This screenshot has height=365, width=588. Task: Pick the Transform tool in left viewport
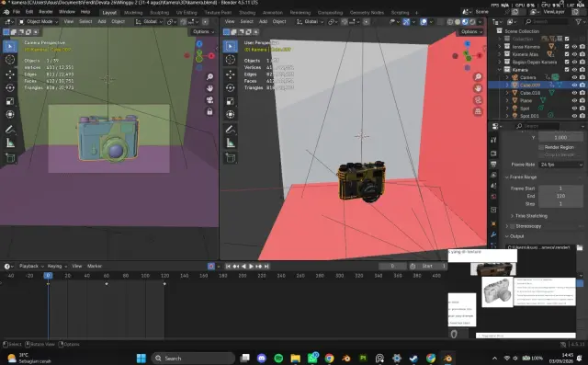(10, 114)
